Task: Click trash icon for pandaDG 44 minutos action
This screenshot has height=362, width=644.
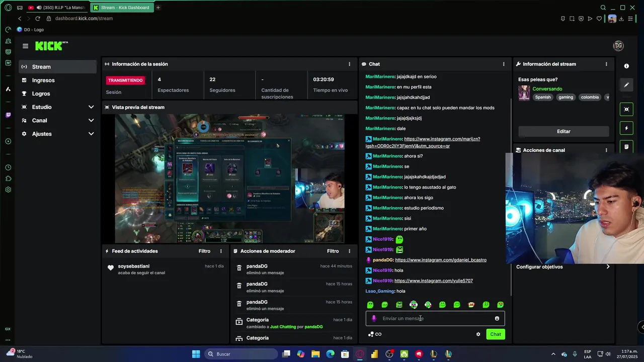Action: [239, 268]
